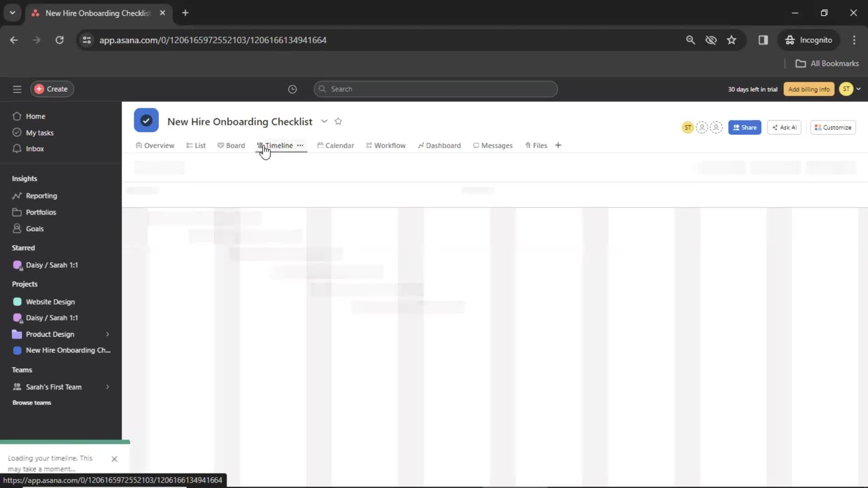Image resolution: width=868 pixels, height=488 pixels.
Task: Click the Timeline view icon
Action: tap(260, 145)
